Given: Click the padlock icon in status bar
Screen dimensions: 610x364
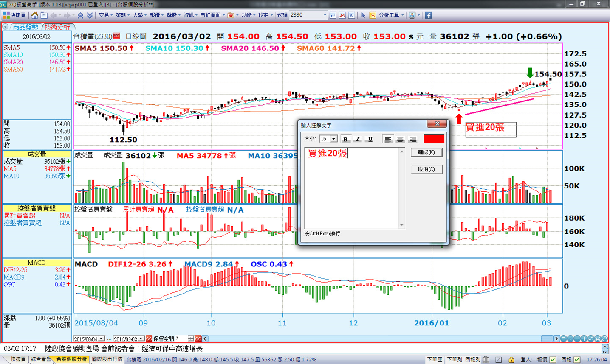Looking at the screenshot, I should [x=511, y=360].
